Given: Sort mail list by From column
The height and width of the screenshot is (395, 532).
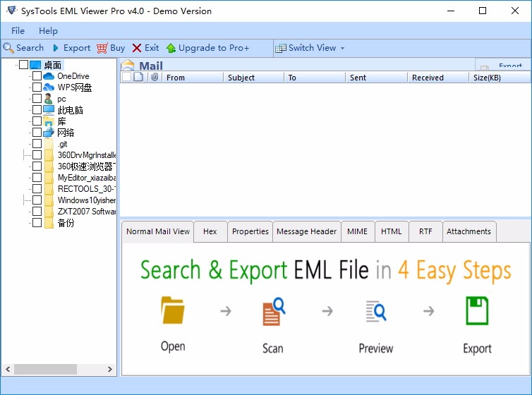Looking at the screenshot, I should (193, 78).
